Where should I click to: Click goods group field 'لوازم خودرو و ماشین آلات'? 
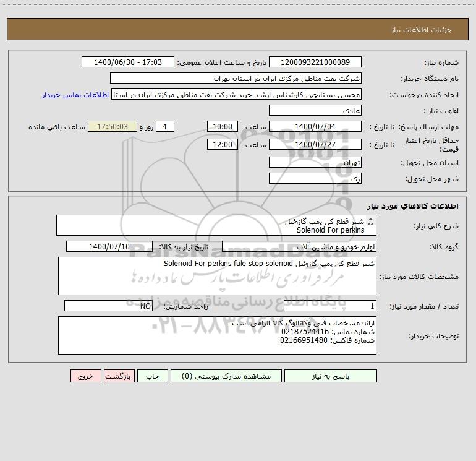coord(299,246)
